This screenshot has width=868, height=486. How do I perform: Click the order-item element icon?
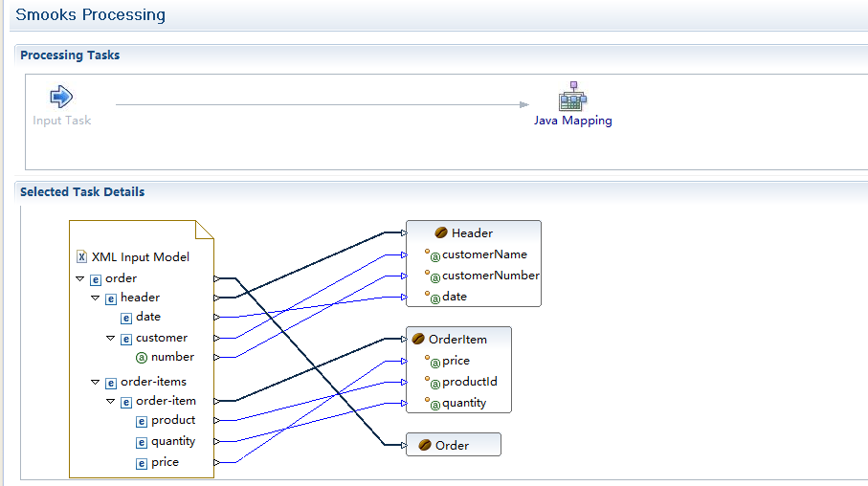[126, 402]
